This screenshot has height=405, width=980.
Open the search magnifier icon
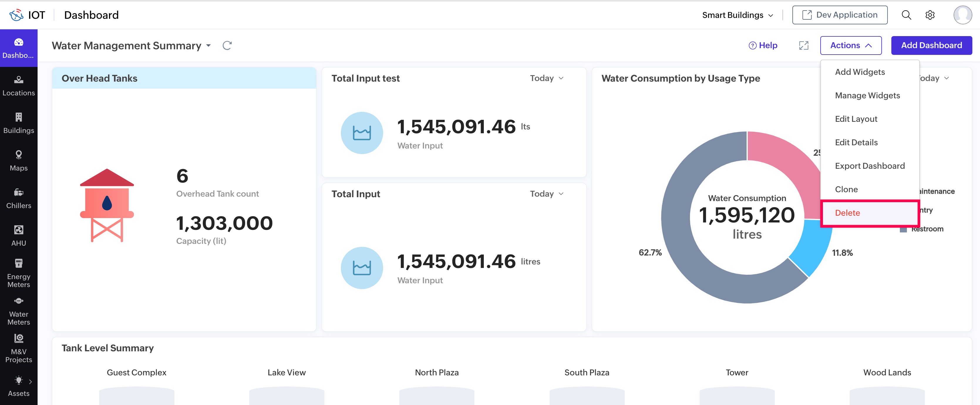(x=906, y=15)
